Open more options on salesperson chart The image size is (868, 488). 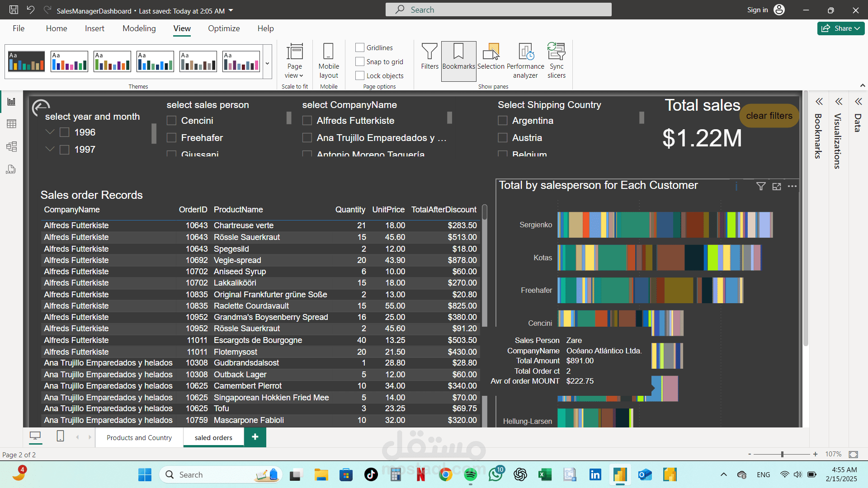[792, 186]
